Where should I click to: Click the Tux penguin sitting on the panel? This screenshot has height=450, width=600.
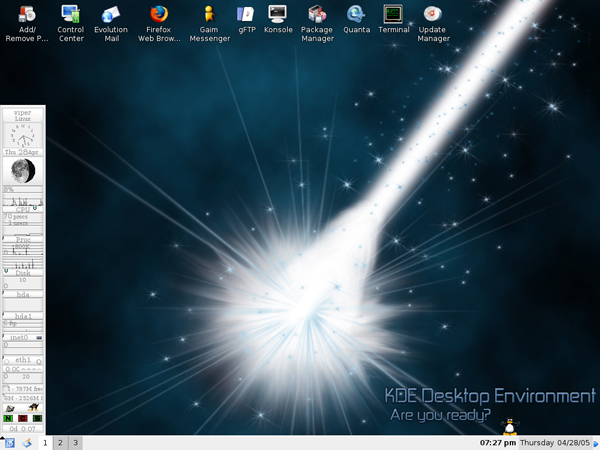click(x=509, y=426)
